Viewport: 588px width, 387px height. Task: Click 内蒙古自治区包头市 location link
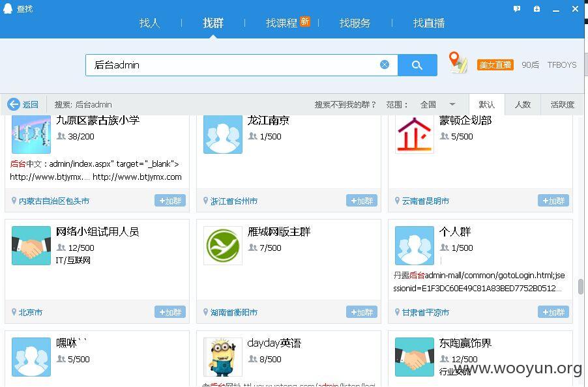(x=54, y=201)
